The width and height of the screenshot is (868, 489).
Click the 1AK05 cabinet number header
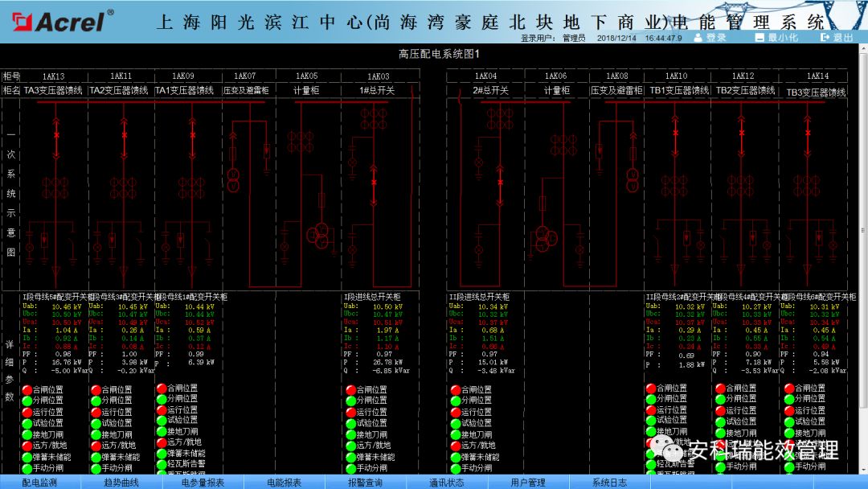click(307, 76)
